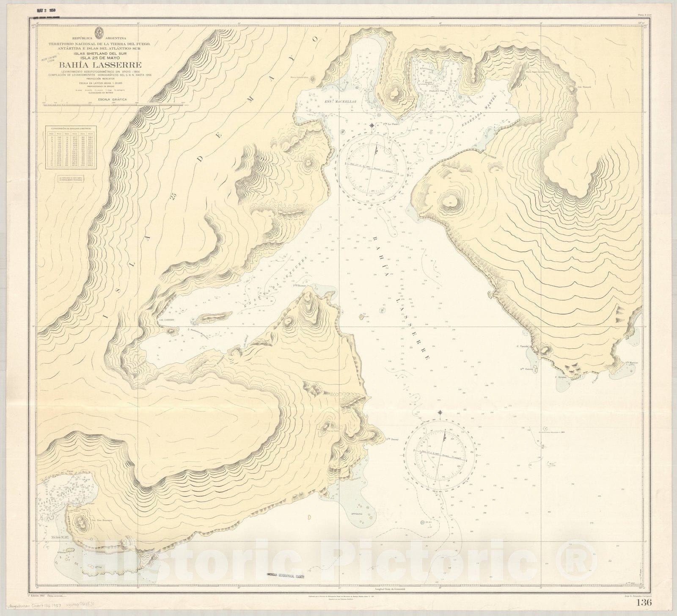
Task: Click the north star above upper compass
Action: [372, 125]
